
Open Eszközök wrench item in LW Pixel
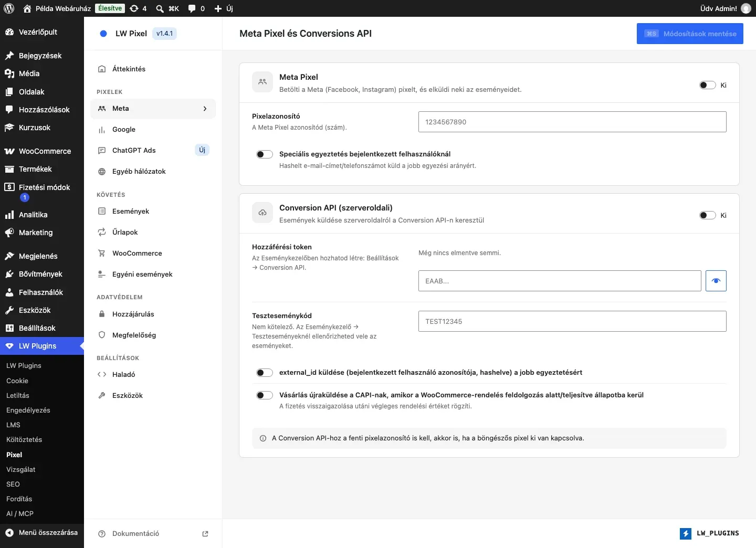153,395
